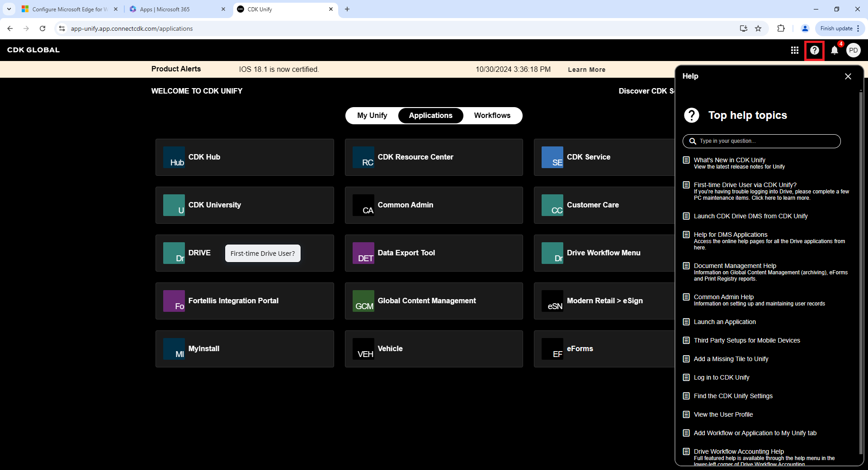Click the First-time Drive User? button
Screen dimensions: 868x470
point(263,254)
